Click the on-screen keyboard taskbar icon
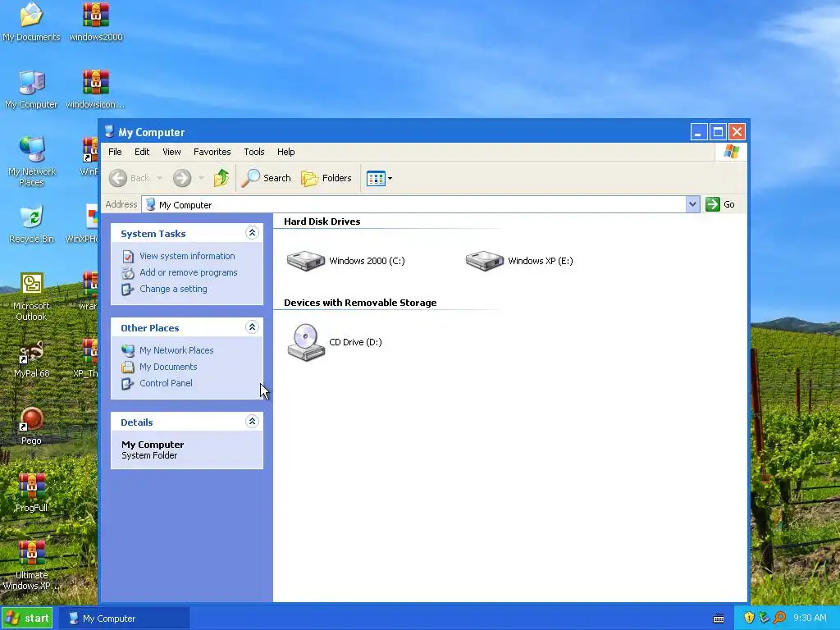This screenshot has height=630, width=840. (719, 619)
